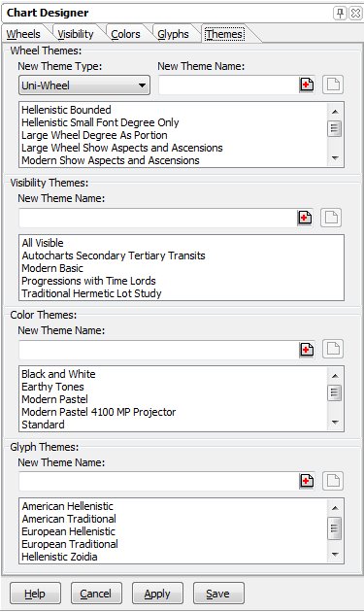Click down arrow of wheel themes list scrollbar

click(x=335, y=158)
